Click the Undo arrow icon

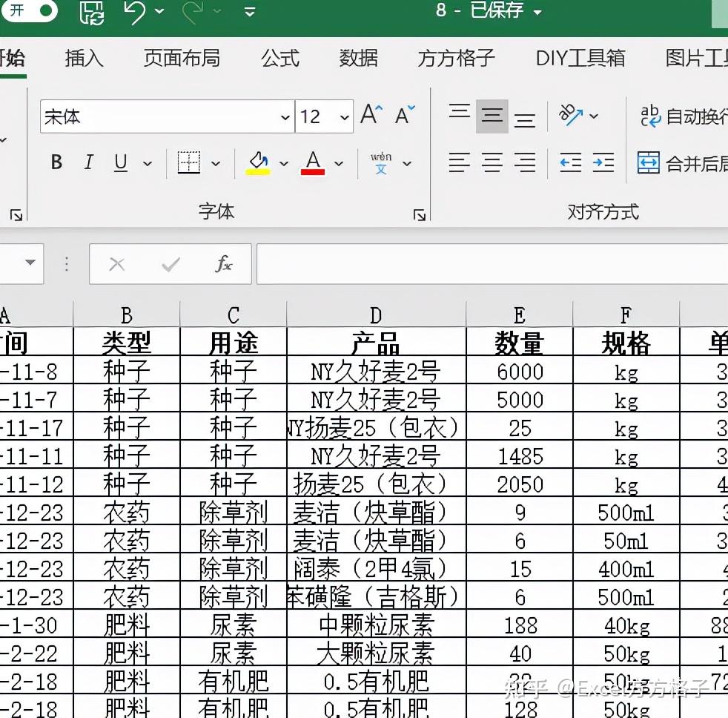tap(135, 12)
